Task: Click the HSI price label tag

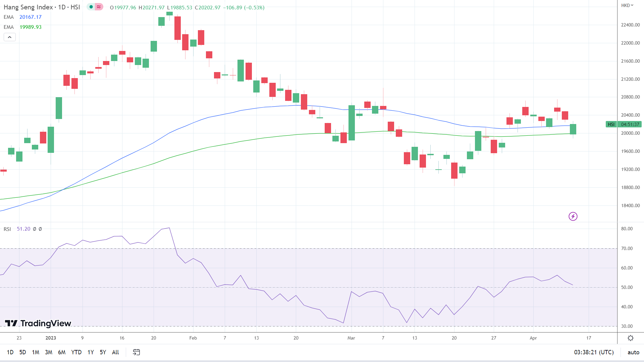Action: (x=611, y=124)
